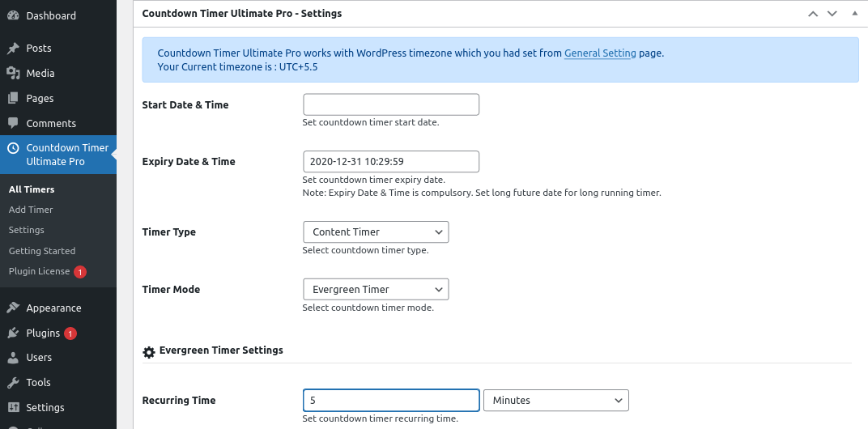Click the Evergreen Timer Settings heading

[221, 350]
